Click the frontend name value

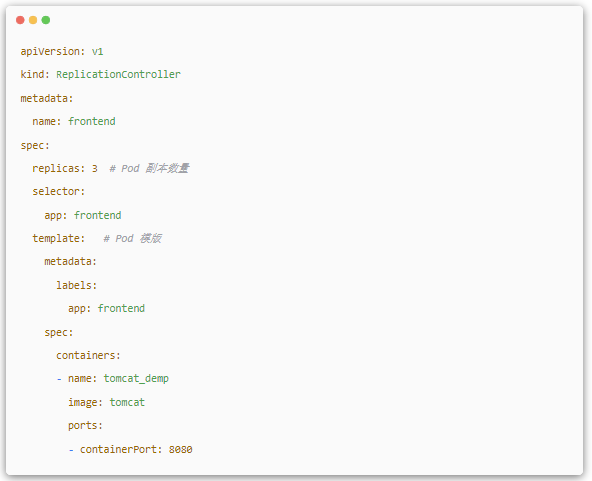coord(91,121)
